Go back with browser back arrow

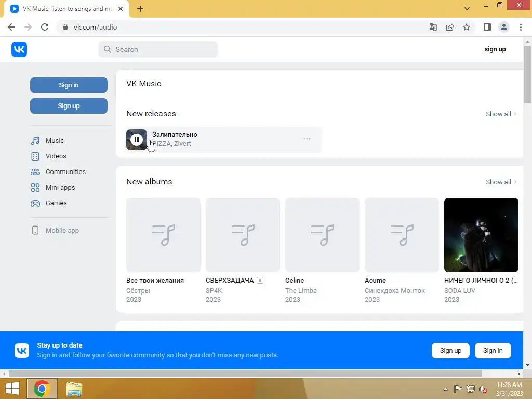(x=11, y=27)
